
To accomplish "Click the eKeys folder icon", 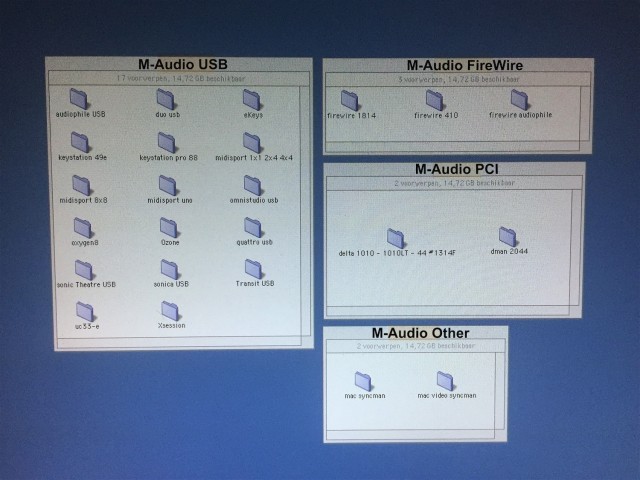I will pyautogui.click(x=252, y=99).
